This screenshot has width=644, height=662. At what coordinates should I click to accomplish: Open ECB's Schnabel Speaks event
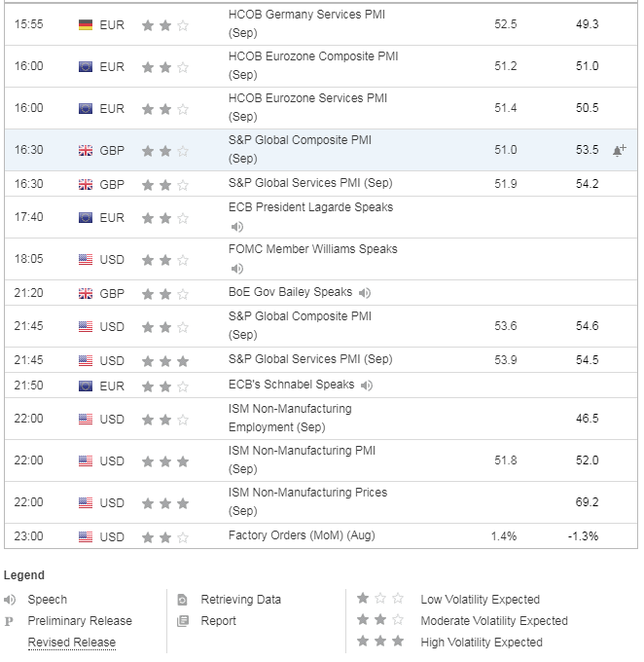tap(291, 385)
